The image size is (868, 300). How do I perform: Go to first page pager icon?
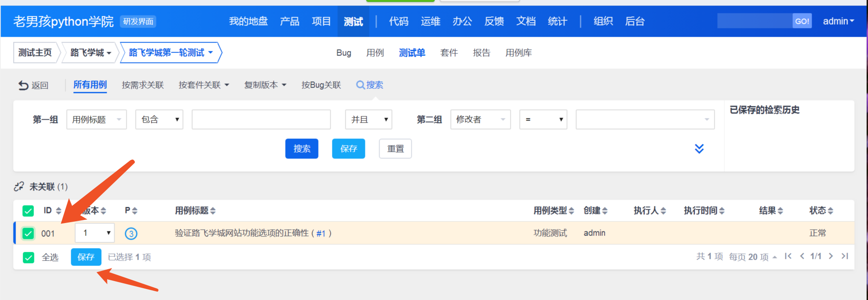[x=788, y=256]
